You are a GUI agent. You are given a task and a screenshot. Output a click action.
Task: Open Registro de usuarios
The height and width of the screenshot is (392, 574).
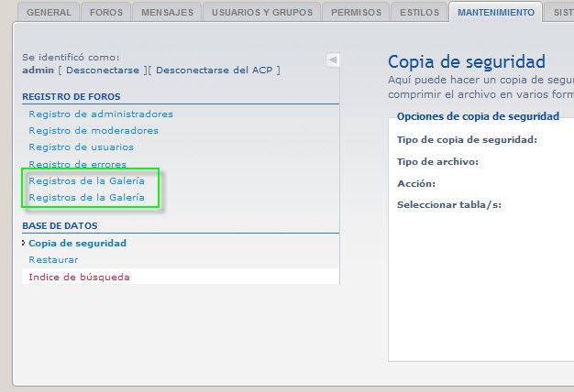click(81, 147)
